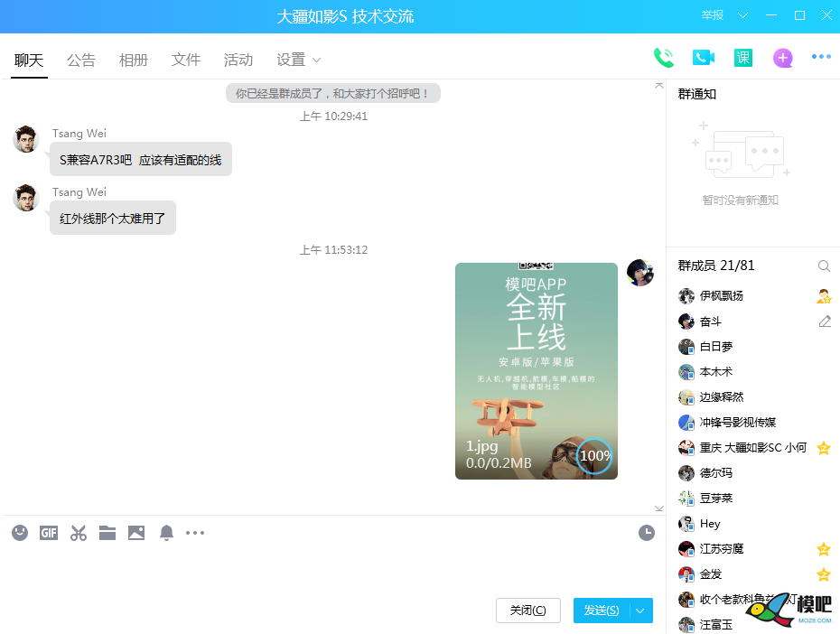Click the message S兼容A7R3吧
This screenshot has width=840, height=634.
[x=141, y=159]
